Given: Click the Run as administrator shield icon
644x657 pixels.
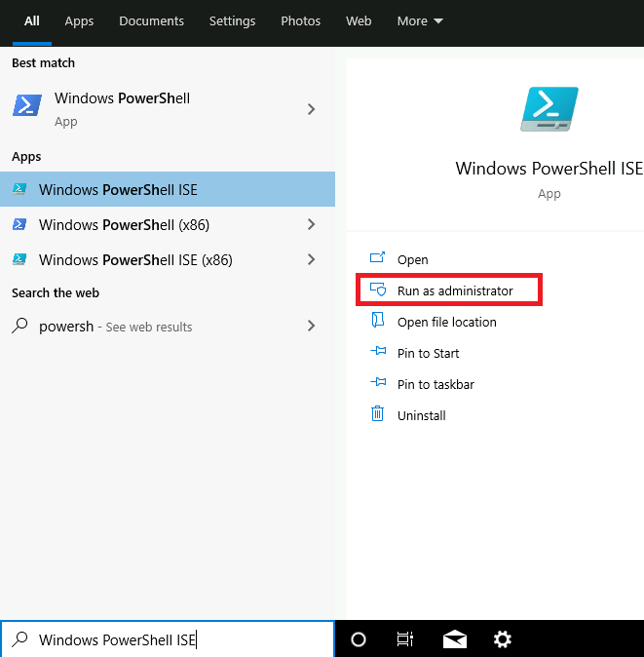Looking at the screenshot, I should pyautogui.click(x=378, y=290).
